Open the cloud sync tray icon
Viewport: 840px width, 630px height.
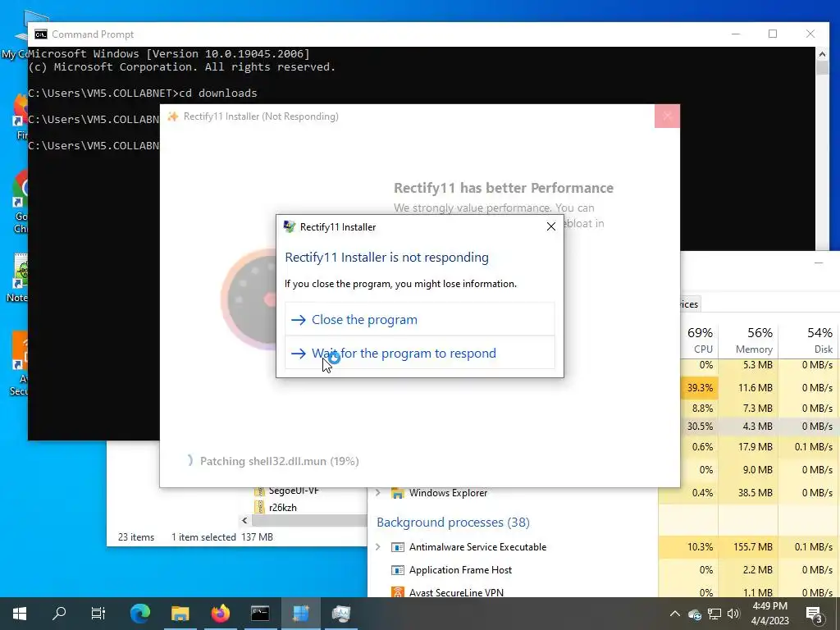[x=695, y=614]
